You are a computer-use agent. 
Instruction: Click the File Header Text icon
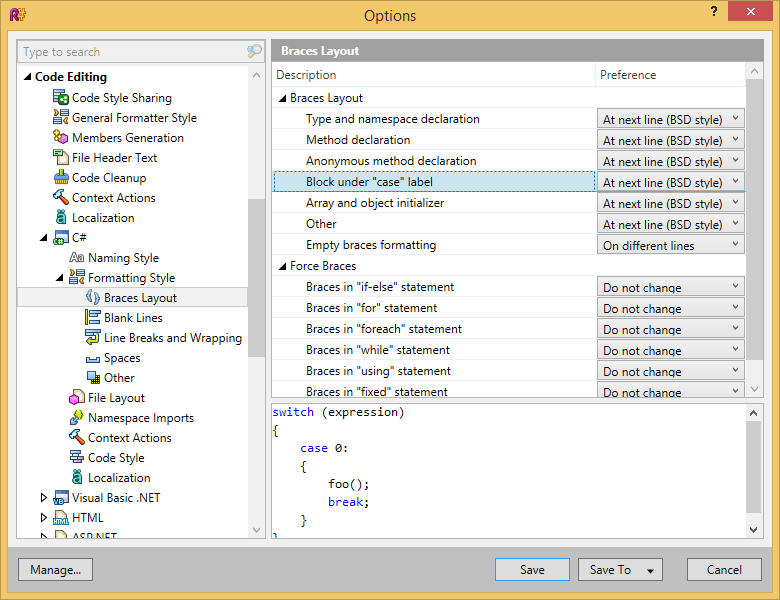coord(61,158)
